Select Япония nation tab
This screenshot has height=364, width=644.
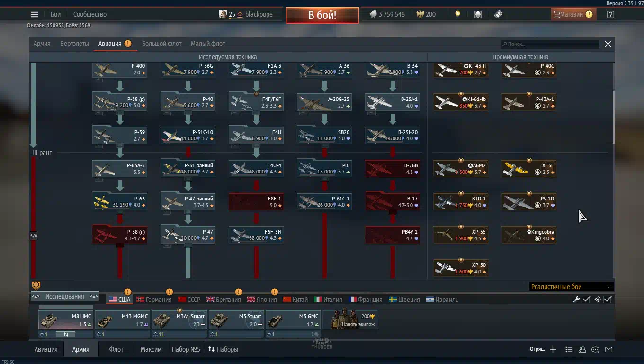pos(262,300)
